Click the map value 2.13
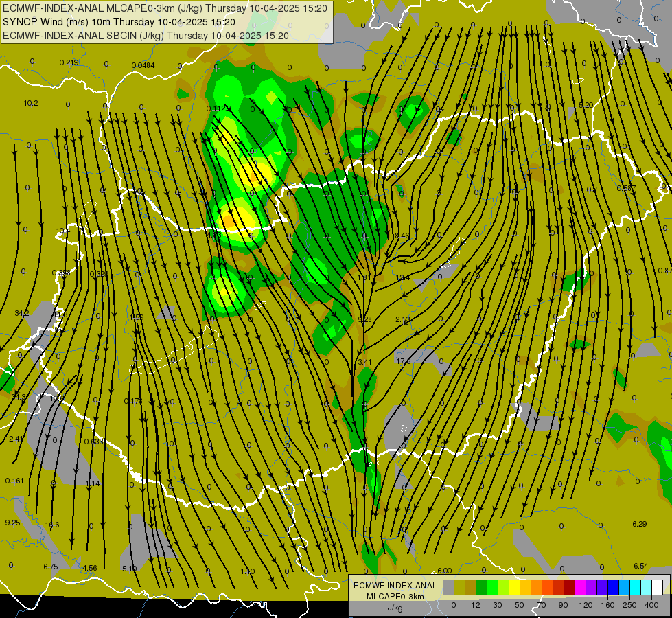This screenshot has width=672, height=618. pyautogui.click(x=403, y=319)
